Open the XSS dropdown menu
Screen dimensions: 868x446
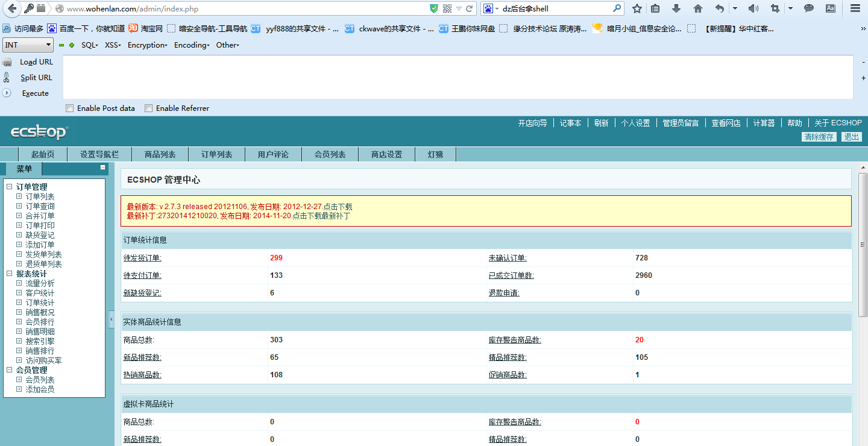pos(113,45)
